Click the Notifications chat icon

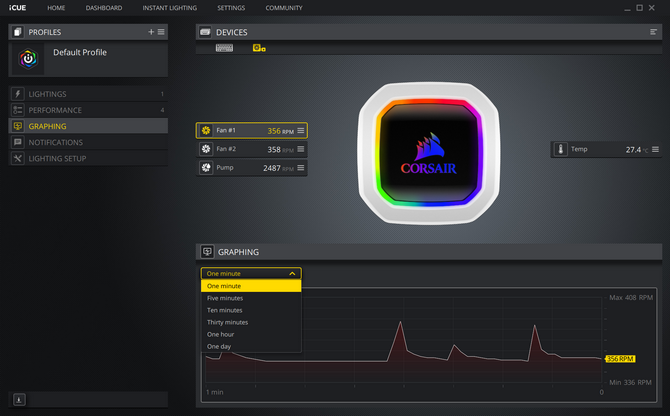[18, 142]
